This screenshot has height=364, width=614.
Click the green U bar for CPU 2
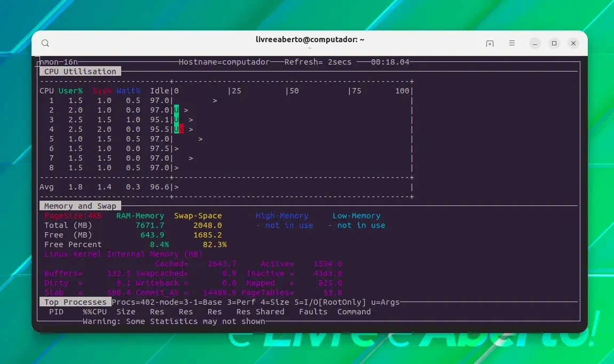(x=176, y=110)
